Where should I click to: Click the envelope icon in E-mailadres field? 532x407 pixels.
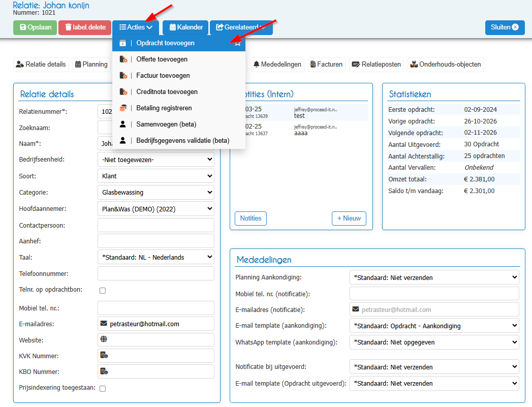point(104,324)
